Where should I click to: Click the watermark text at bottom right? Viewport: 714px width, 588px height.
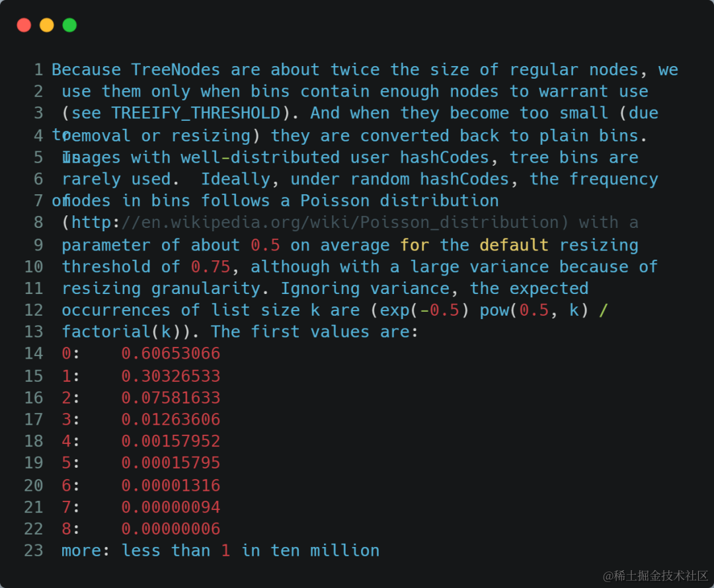(656, 575)
